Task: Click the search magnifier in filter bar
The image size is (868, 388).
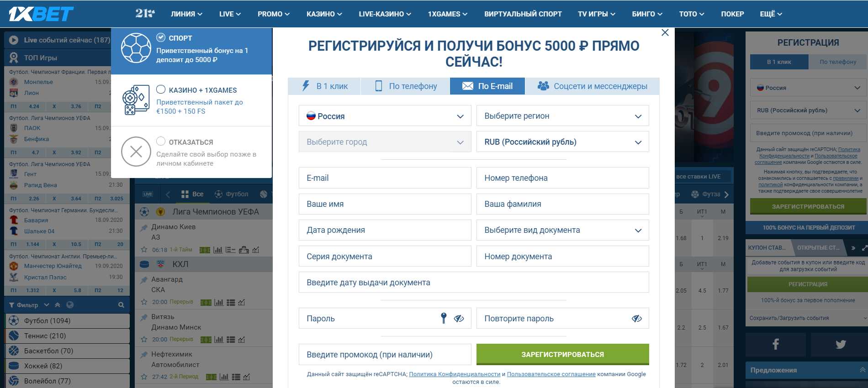Action: 121,305
